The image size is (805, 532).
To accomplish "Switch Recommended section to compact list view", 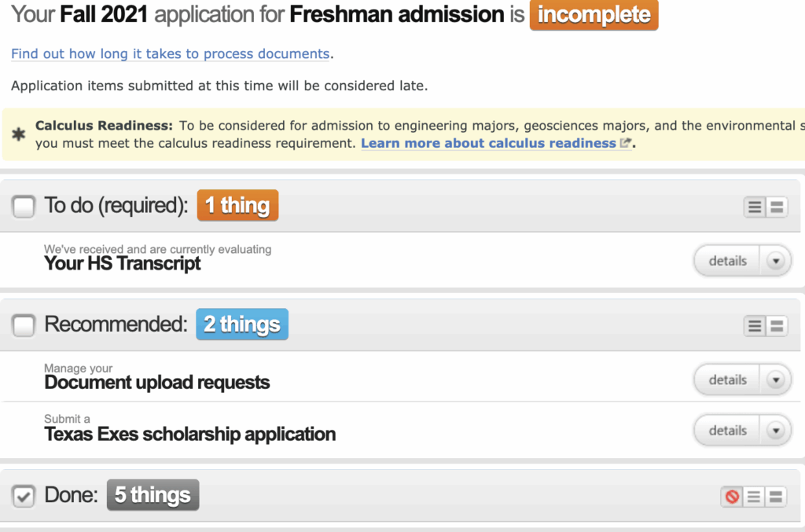I will pyautogui.click(x=755, y=326).
